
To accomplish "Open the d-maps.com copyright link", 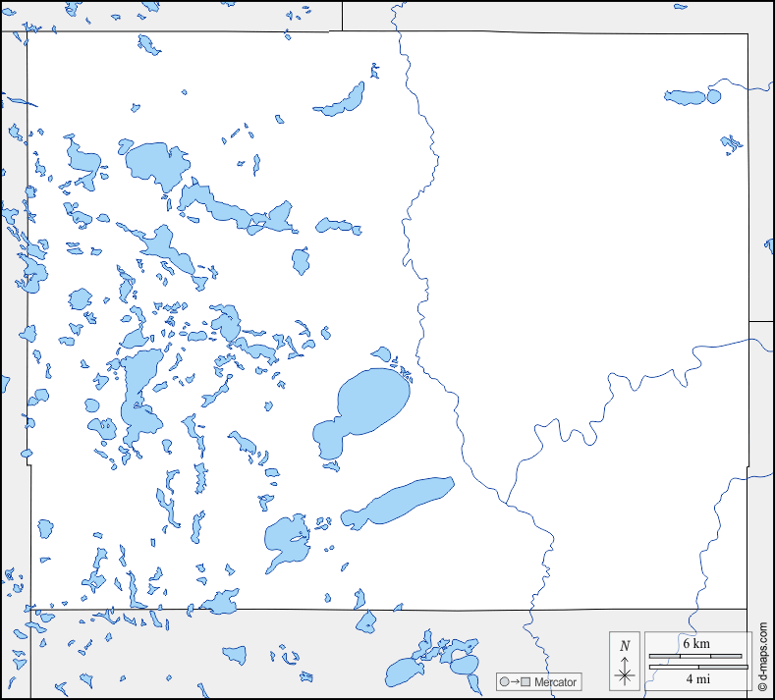I will point(762,658).
